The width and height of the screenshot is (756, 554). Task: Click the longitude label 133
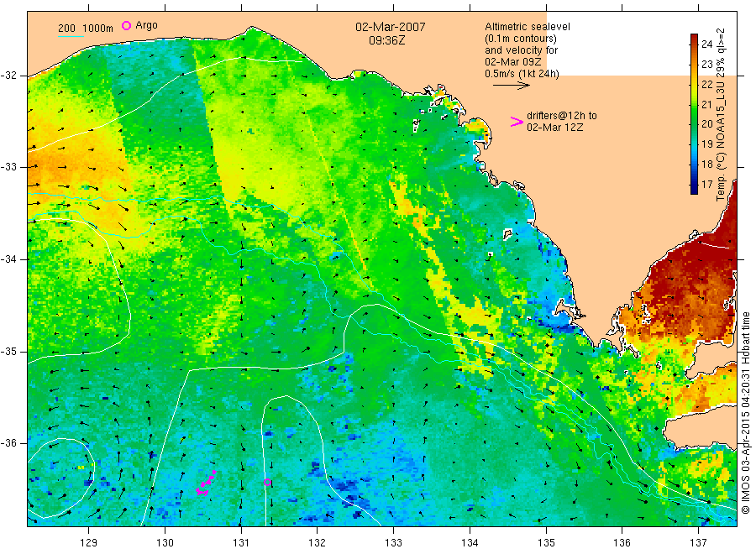click(x=393, y=543)
